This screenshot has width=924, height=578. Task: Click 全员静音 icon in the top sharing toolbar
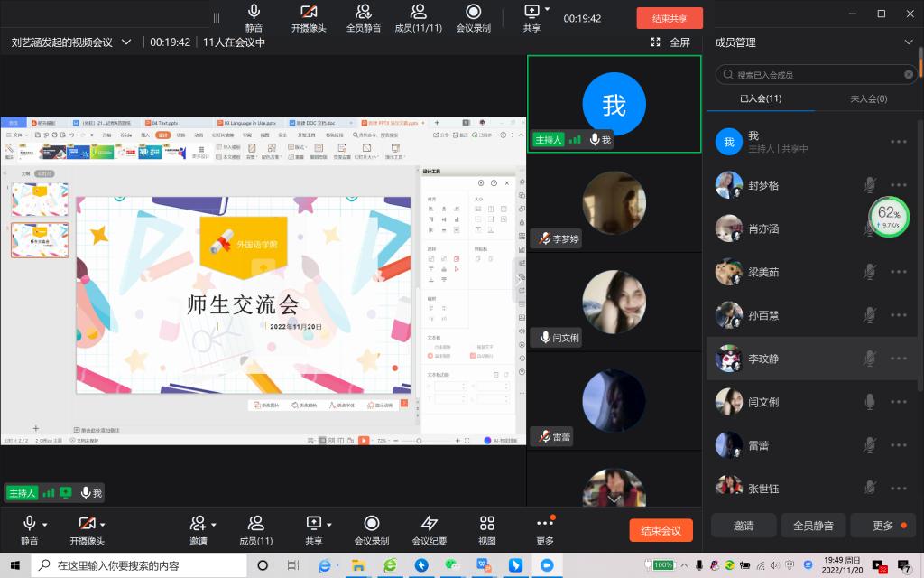click(x=362, y=17)
